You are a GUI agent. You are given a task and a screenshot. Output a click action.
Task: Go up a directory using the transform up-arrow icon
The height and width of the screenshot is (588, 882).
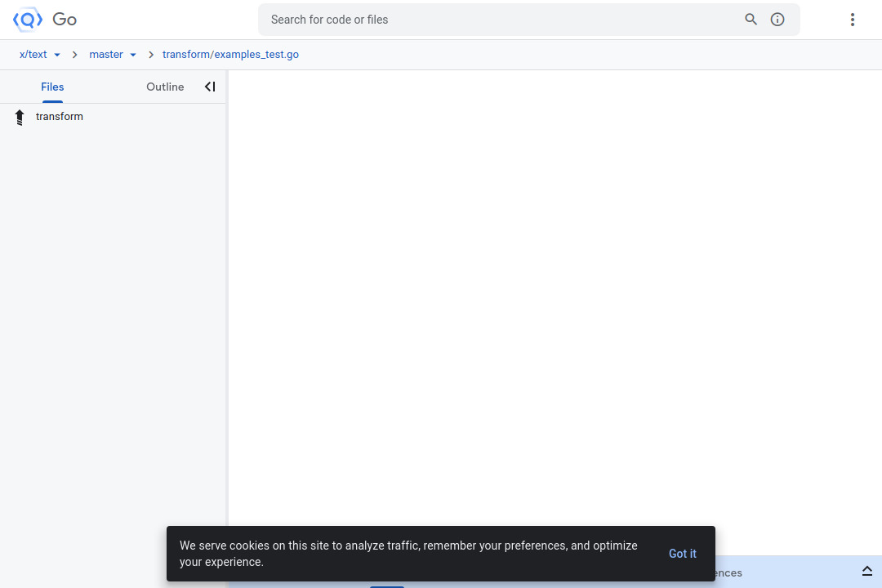[x=19, y=116]
